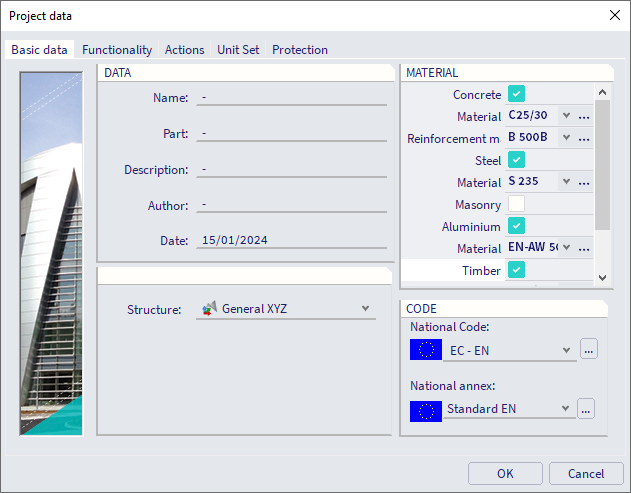The image size is (631, 493).
Task: Click the Material panel scrollbar down arrow
Action: 602,278
